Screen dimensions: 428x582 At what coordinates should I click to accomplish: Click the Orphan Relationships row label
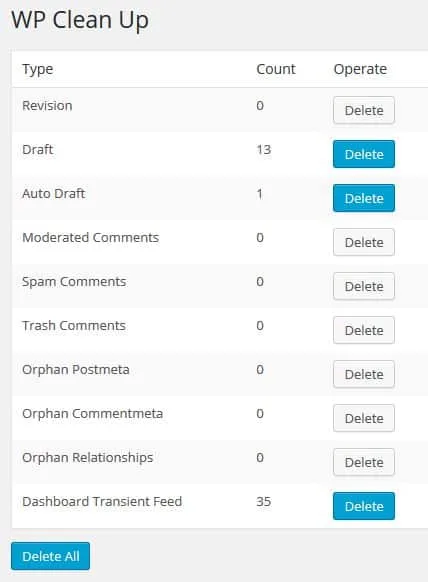click(x=88, y=458)
